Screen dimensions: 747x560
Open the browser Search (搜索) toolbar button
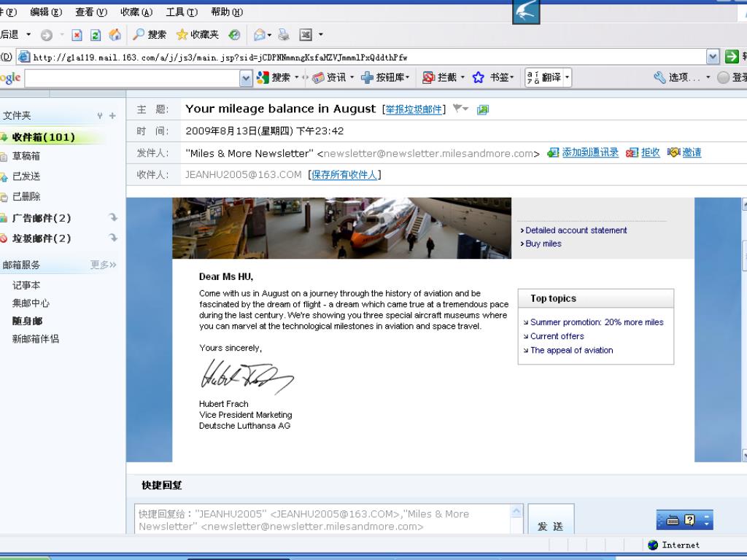point(150,34)
